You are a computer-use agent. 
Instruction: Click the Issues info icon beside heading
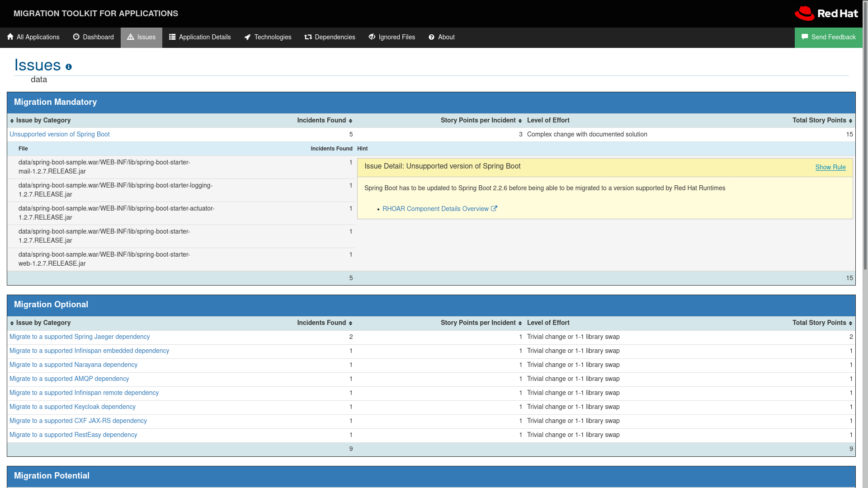pyautogui.click(x=69, y=67)
